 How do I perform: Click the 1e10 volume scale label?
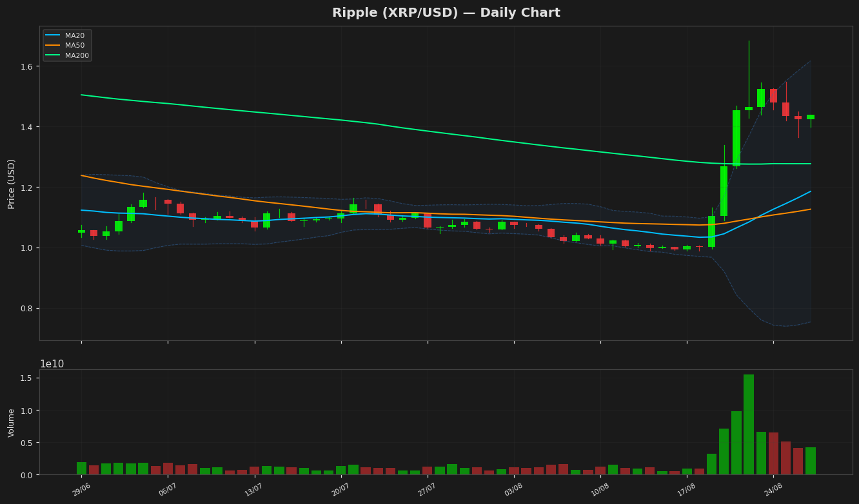[x=52, y=364]
